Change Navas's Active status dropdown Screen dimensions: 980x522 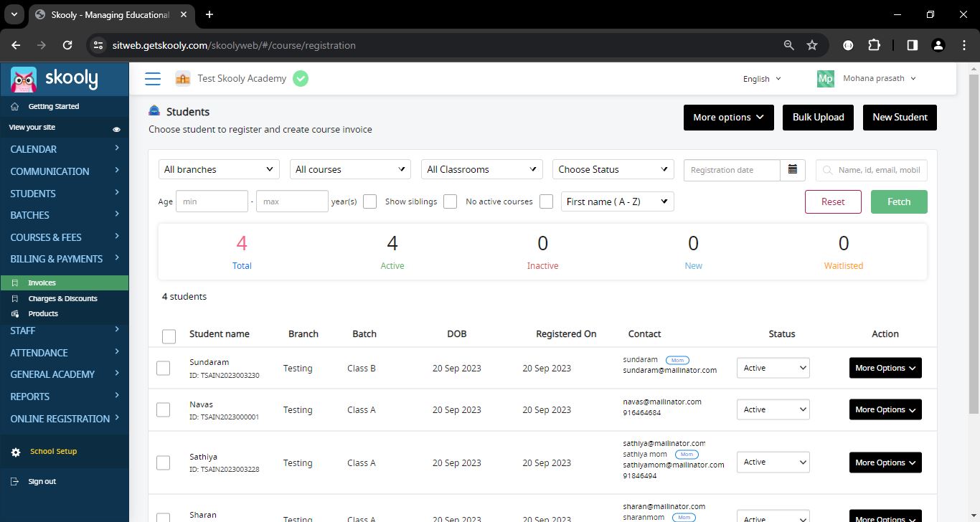coord(773,409)
